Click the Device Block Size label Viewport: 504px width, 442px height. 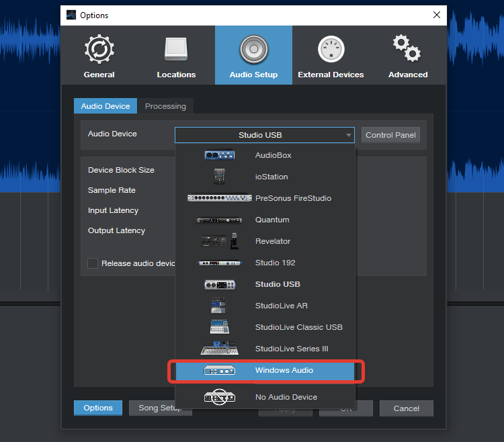pyautogui.click(x=121, y=170)
